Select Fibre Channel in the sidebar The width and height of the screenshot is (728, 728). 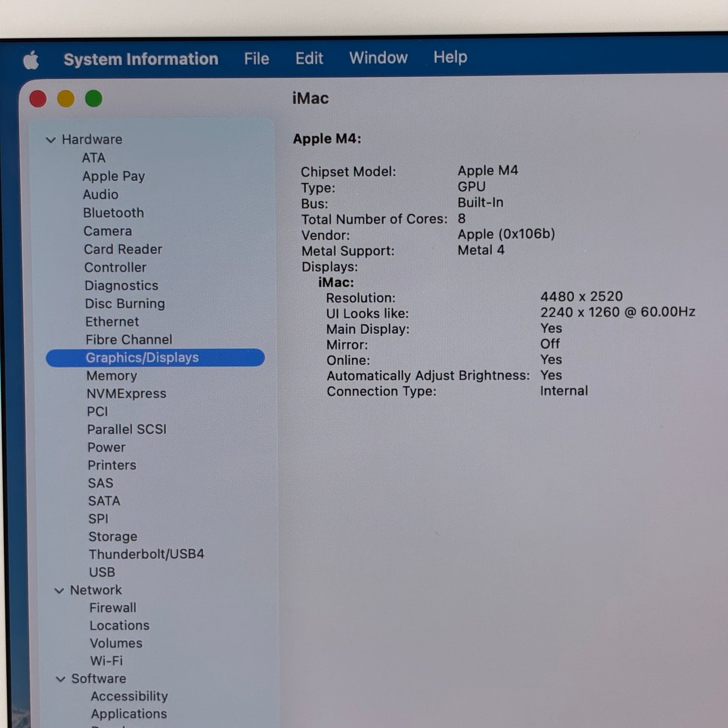[129, 340]
